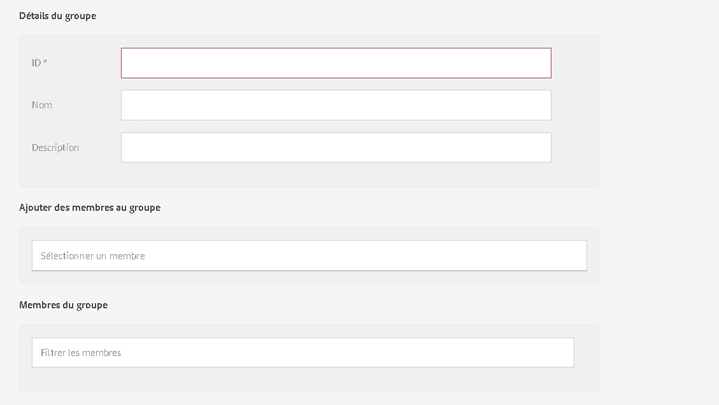Image resolution: width=719 pixels, height=405 pixels.
Task: Click the 'Ajouter des membres au groupe' heading
Action: pyautogui.click(x=90, y=208)
